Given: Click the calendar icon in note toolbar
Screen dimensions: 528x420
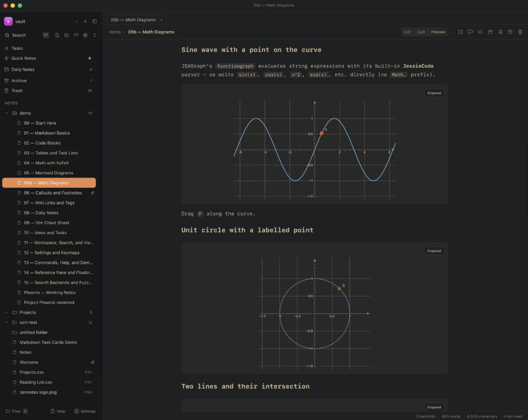Looking at the screenshot, I should [491, 32].
